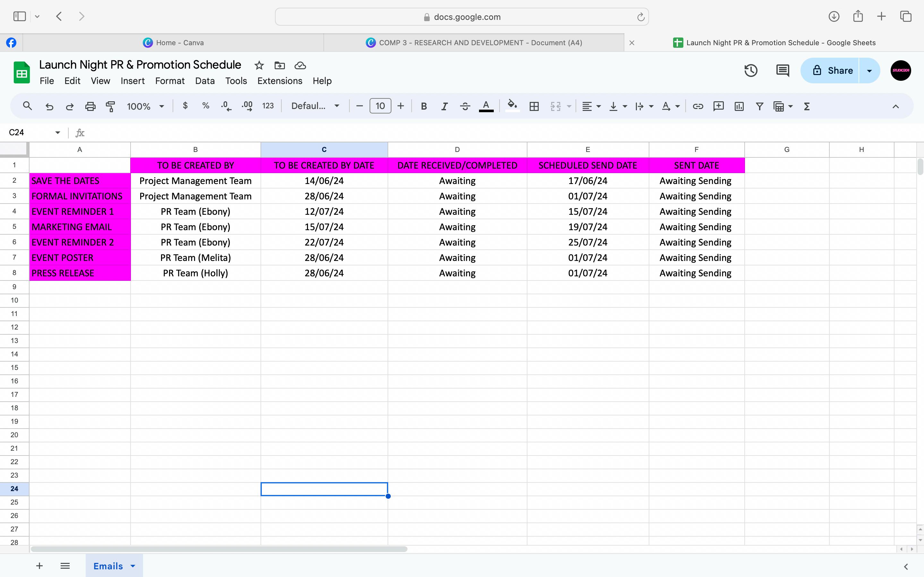Open the fill color picker

512,106
